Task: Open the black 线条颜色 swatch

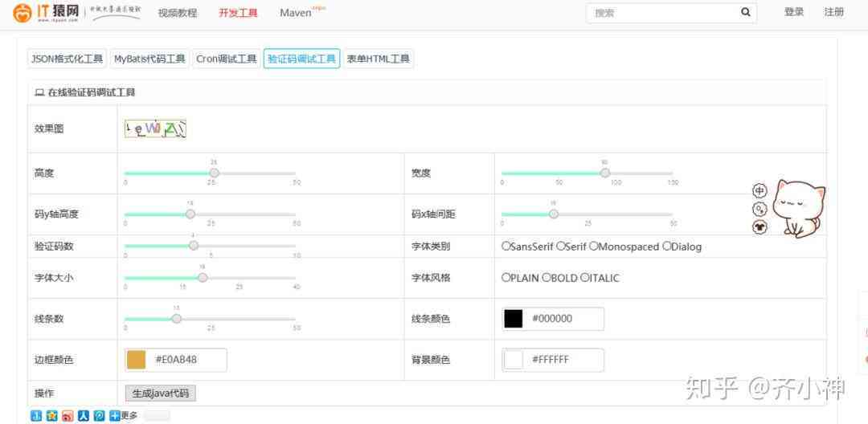Action: pyautogui.click(x=513, y=319)
